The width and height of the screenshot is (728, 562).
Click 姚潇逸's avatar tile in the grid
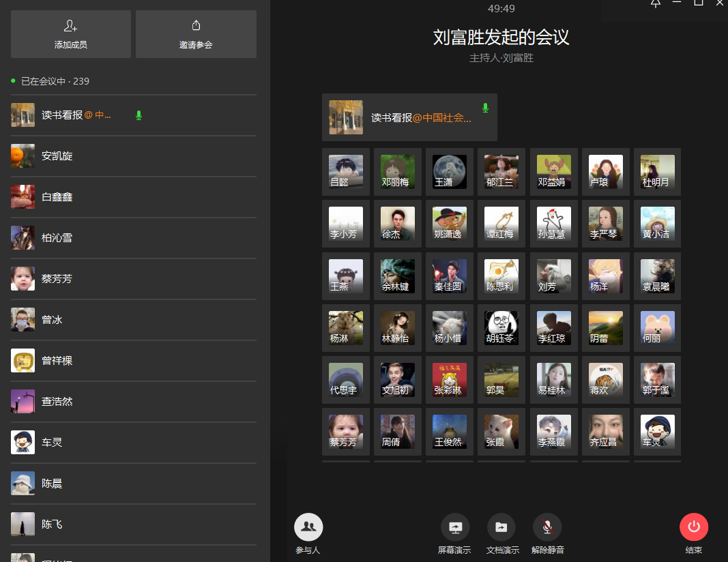[449, 224]
